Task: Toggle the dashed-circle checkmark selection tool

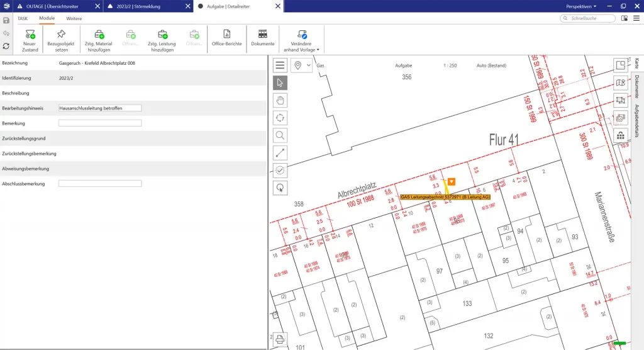Action: pos(280,170)
